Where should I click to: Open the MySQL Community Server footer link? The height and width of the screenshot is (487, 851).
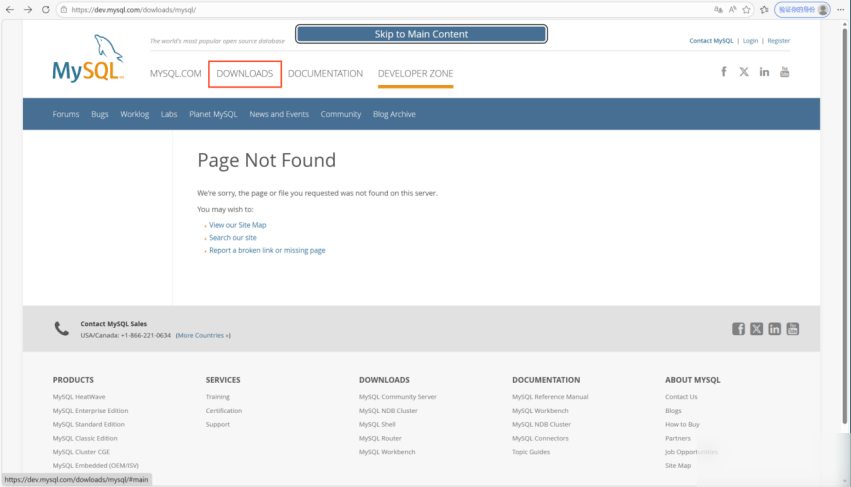tap(398, 397)
